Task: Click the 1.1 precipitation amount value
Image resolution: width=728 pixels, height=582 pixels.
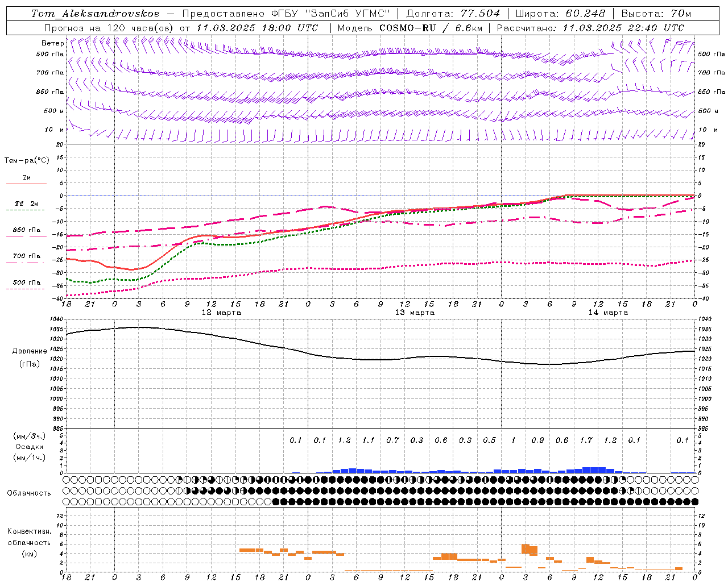Action: coord(369,440)
